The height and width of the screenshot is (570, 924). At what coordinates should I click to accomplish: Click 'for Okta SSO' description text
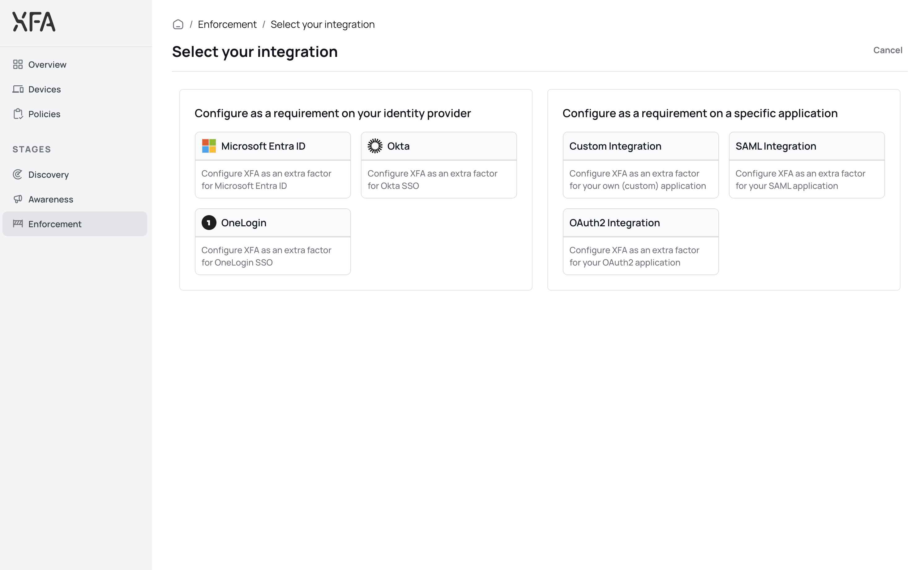click(x=393, y=186)
